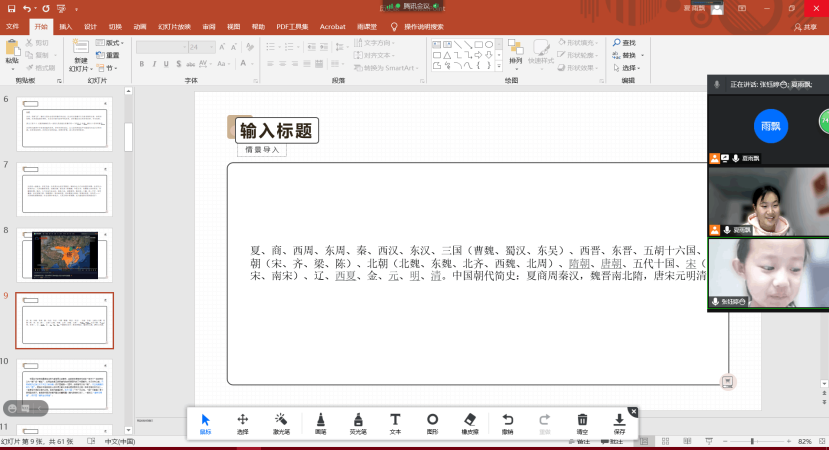Click the 共享 share button

805,27
